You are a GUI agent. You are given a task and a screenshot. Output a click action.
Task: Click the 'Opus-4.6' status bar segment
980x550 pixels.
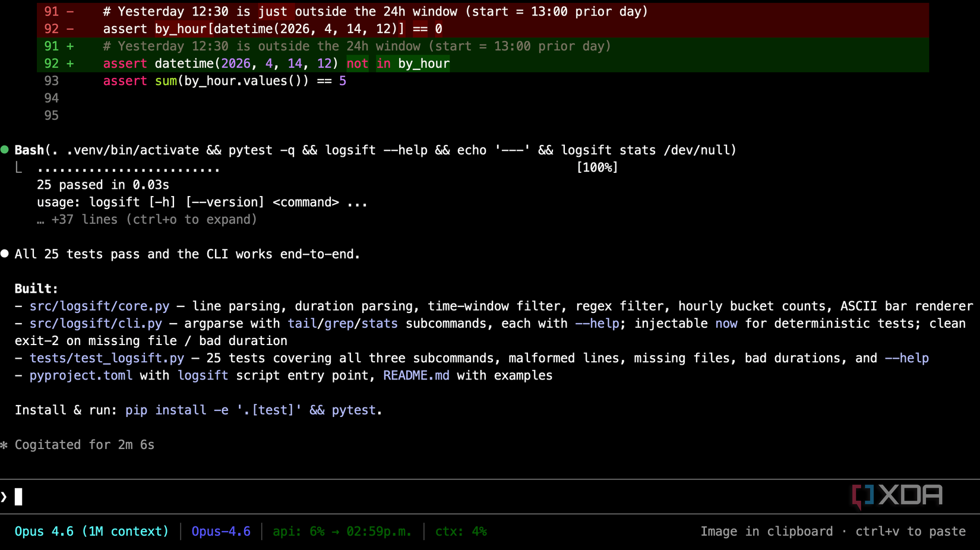(x=221, y=532)
